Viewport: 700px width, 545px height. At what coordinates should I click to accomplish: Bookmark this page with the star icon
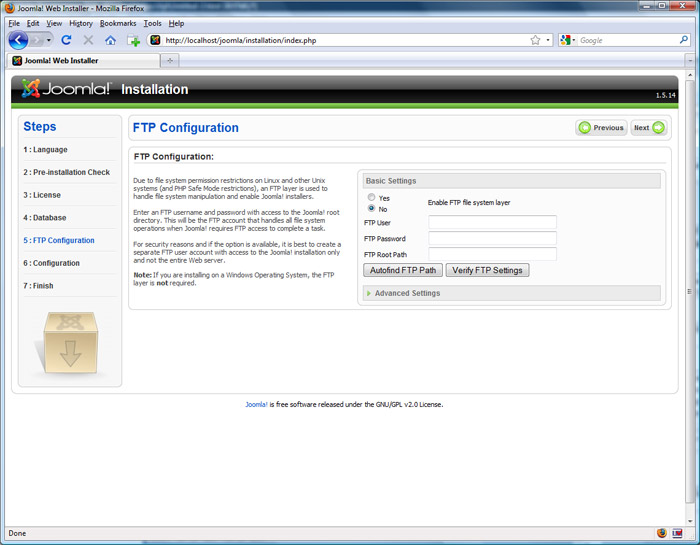(535, 40)
